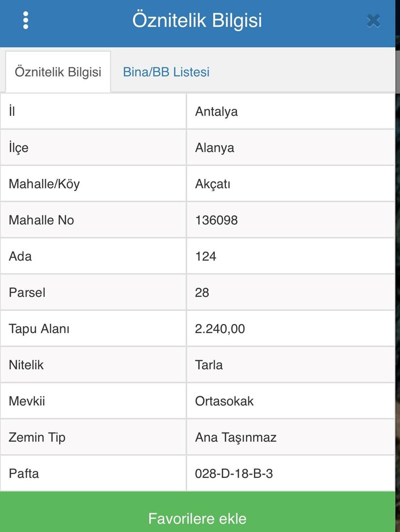Open the three-dot options menu

26,20
